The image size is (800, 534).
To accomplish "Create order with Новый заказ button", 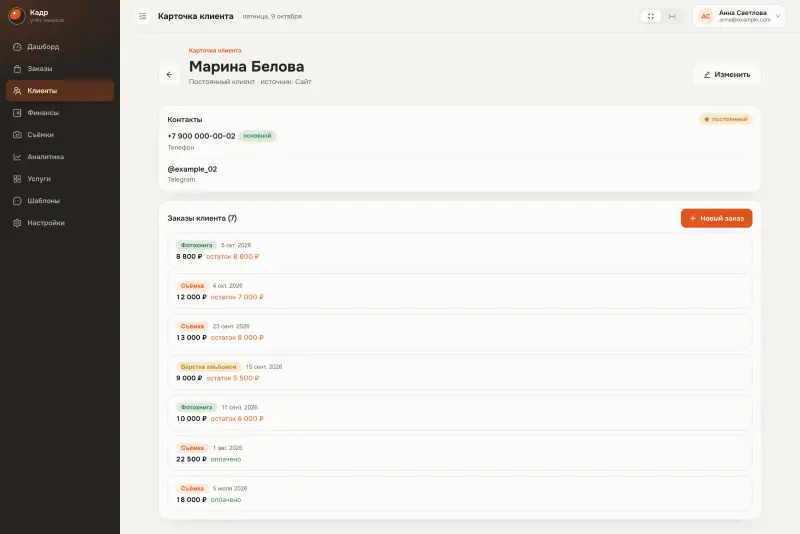I will (x=716, y=218).
